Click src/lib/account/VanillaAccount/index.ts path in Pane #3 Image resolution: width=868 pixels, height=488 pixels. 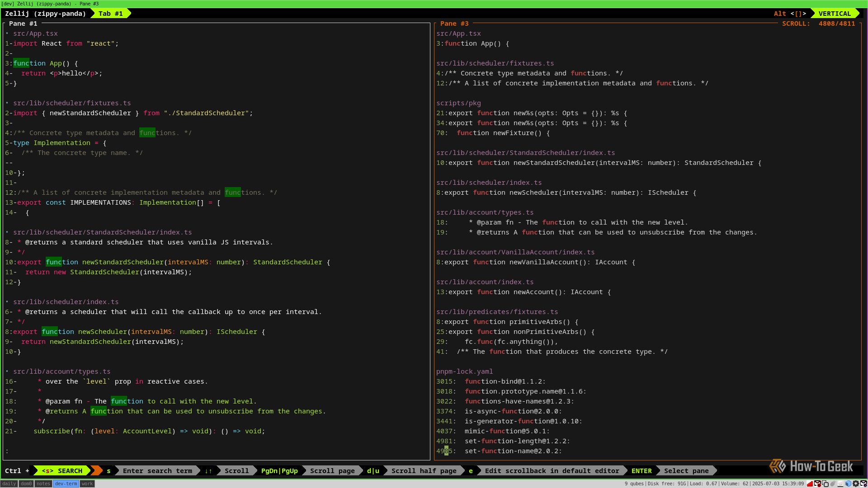pyautogui.click(x=515, y=252)
